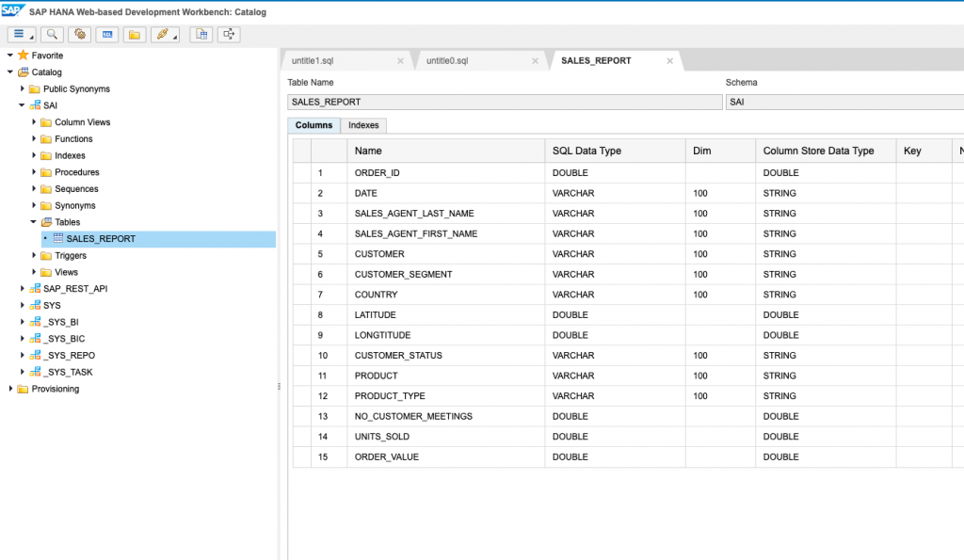Collapse the SAI schema node
964x560 pixels.
coord(22,105)
